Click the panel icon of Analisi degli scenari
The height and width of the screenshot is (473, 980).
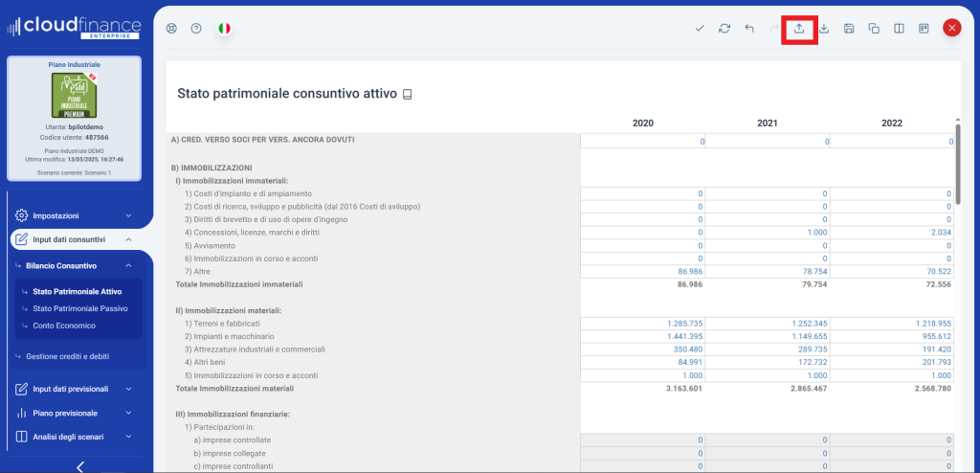(21, 437)
